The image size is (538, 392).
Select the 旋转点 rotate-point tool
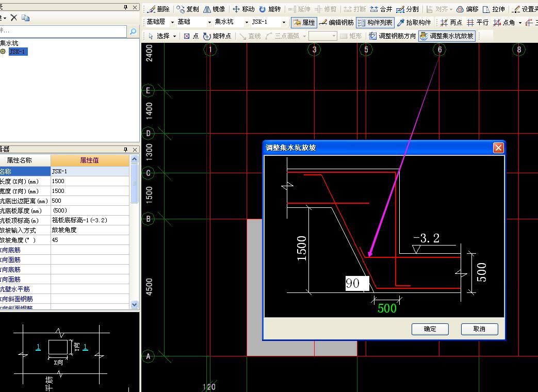(x=217, y=36)
